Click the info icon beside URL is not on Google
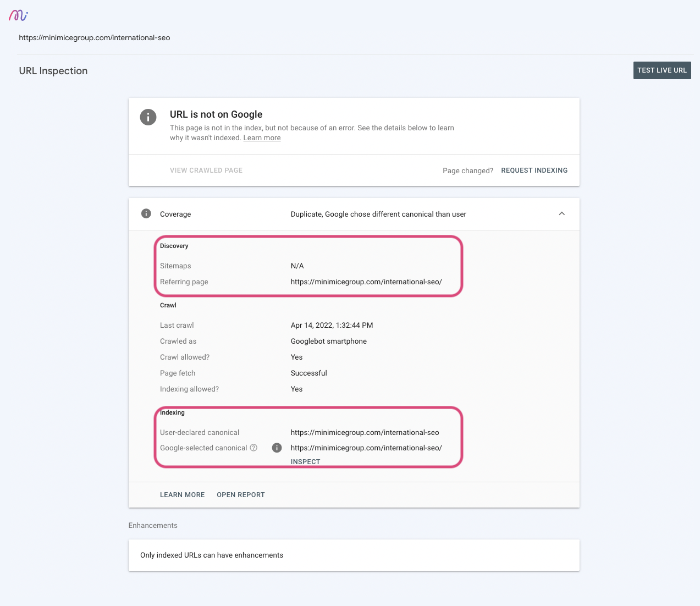This screenshot has height=606, width=700. click(148, 117)
